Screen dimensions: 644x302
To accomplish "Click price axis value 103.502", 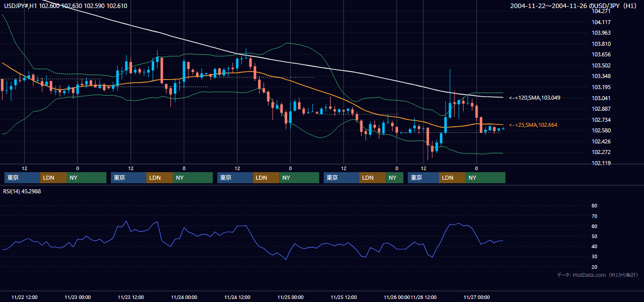I will point(601,65).
